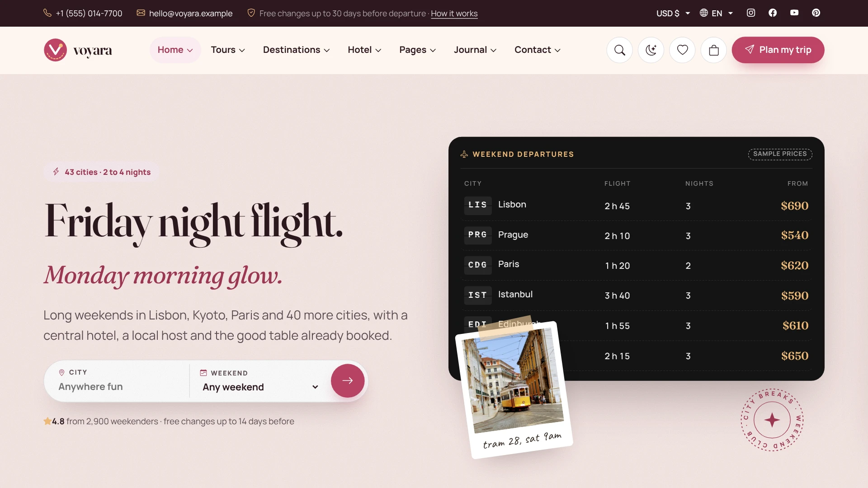Click the $650 price
This screenshot has height=488, width=868.
pos(795,356)
